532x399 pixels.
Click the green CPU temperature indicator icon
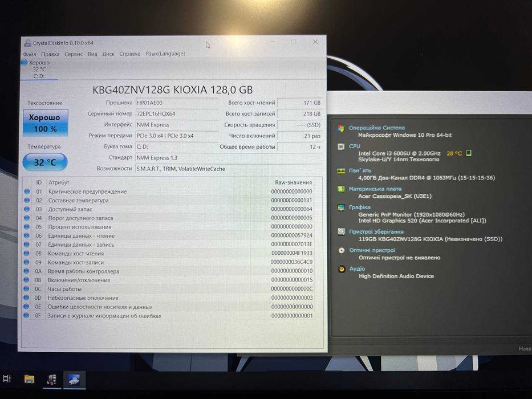coord(469,153)
